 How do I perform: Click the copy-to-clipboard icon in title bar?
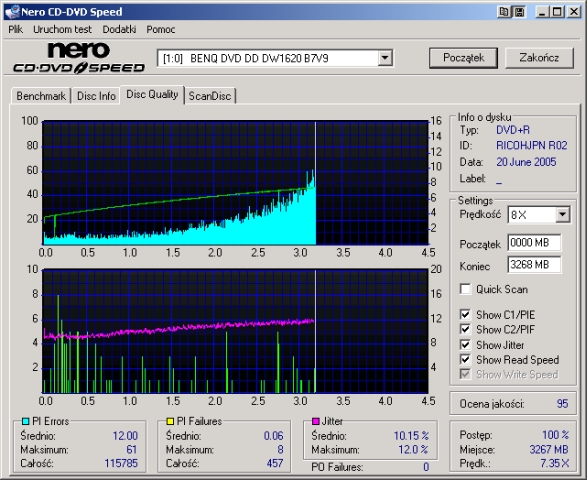pos(504,12)
